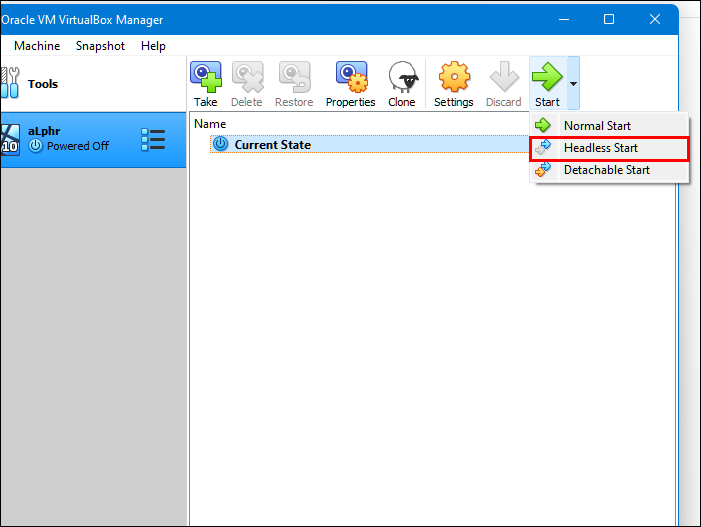The height and width of the screenshot is (527, 701).
Task: Click the Name column header
Action: tap(210, 124)
